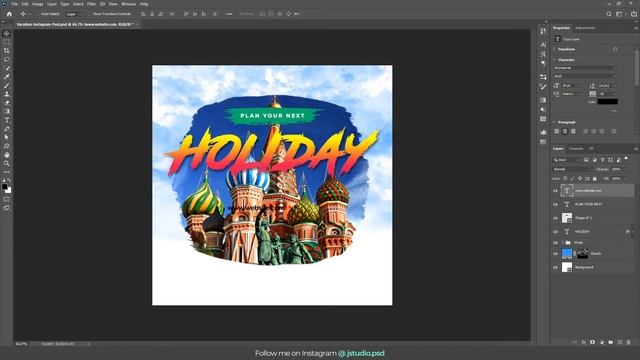Hide the HOLIDAY text layer
The image size is (640, 360).
click(555, 231)
